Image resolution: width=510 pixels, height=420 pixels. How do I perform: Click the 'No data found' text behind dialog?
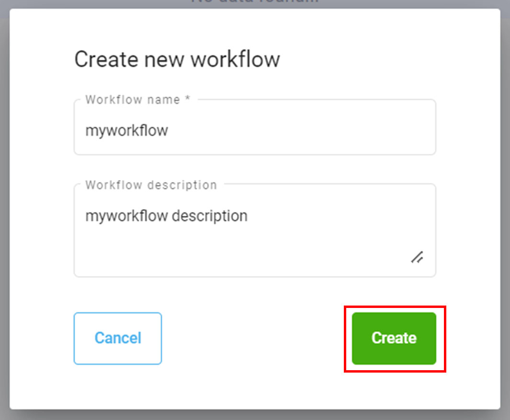click(254, 2)
